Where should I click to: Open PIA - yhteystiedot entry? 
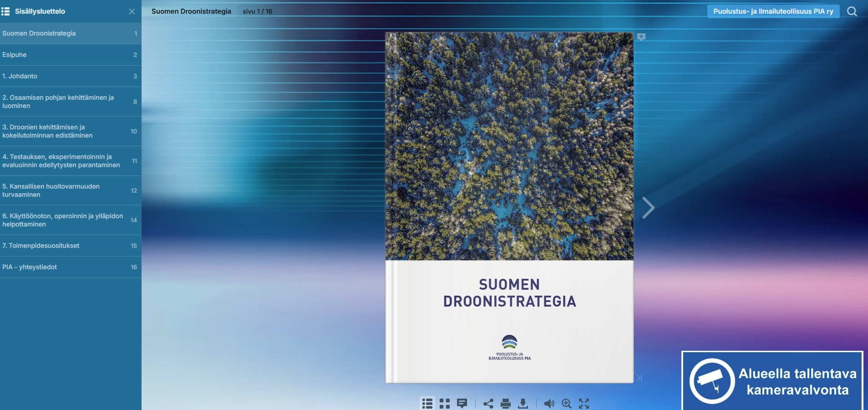click(71, 267)
